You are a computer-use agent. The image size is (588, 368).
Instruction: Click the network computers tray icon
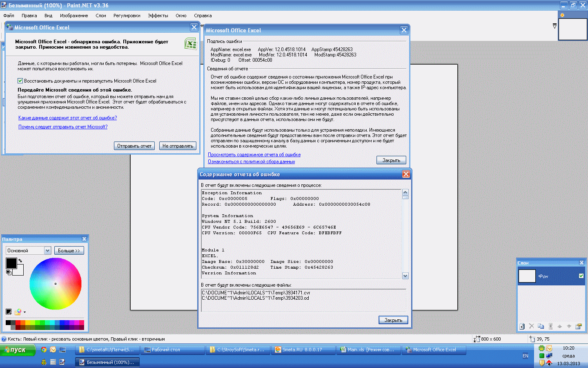[549, 356]
